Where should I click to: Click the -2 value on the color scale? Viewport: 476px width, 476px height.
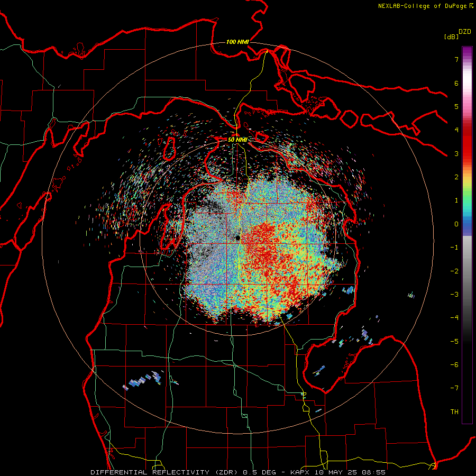coord(454,271)
